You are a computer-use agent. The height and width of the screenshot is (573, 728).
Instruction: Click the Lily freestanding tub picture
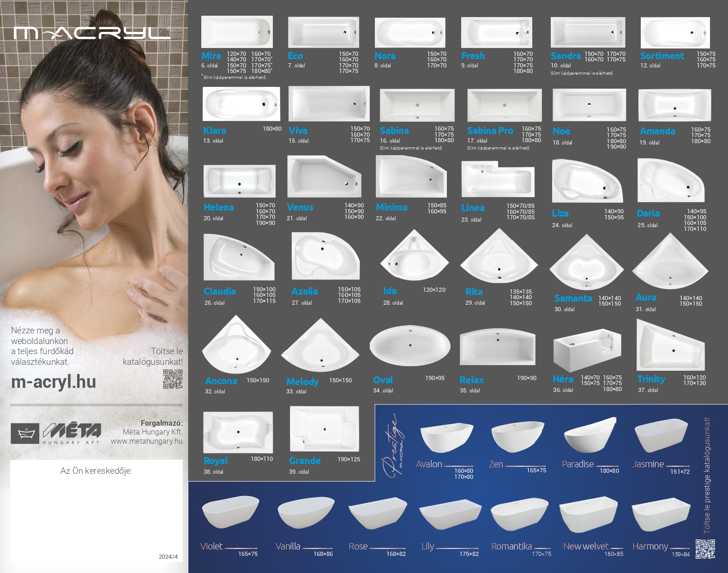[450, 514]
